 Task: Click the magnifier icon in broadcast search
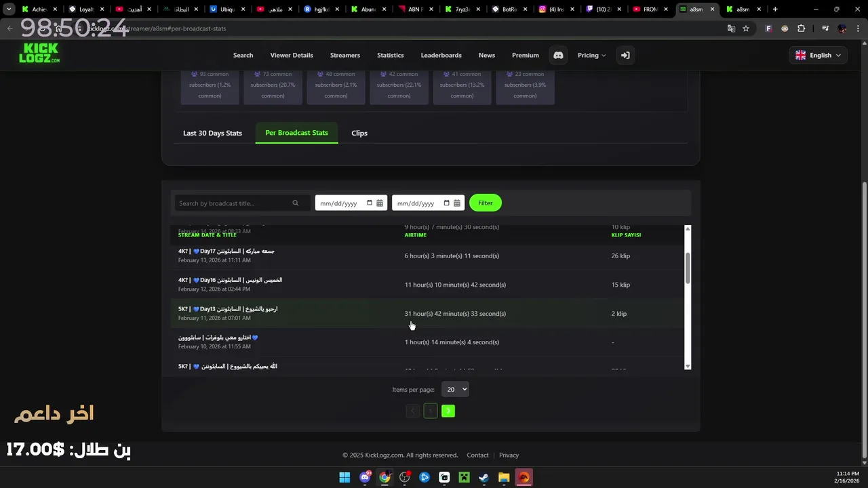[296, 203]
